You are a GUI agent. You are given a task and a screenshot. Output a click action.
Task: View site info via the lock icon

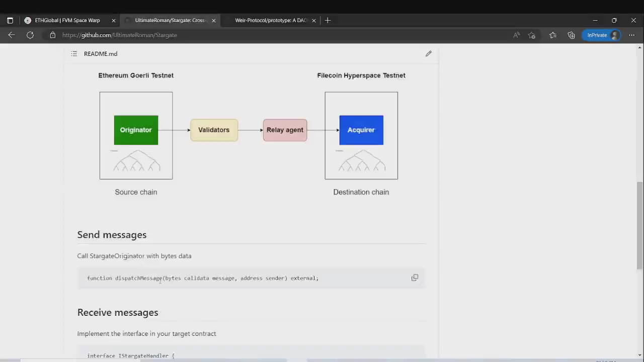click(x=52, y=35)
